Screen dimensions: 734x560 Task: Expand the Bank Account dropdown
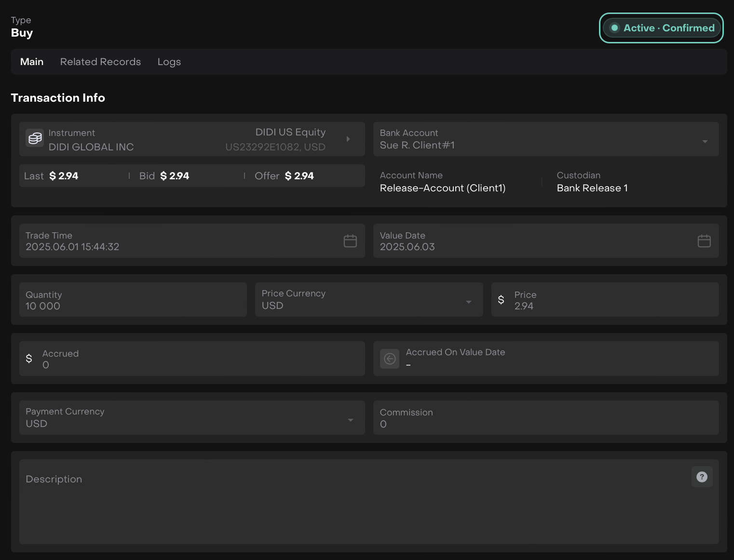click(x=705, y=141)
